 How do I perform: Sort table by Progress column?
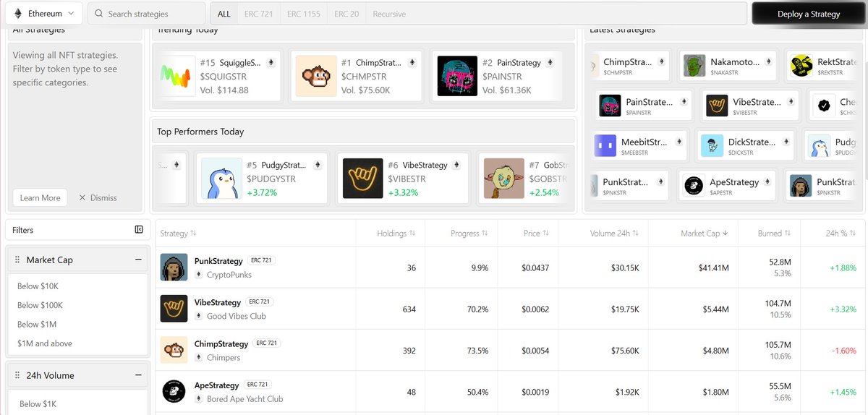[x=469, y=234]
